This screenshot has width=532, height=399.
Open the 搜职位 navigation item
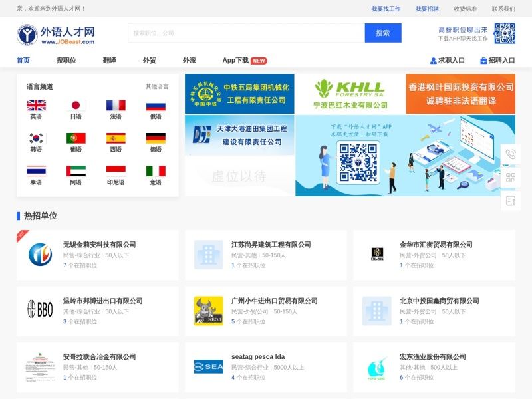[x=66, y=61]
